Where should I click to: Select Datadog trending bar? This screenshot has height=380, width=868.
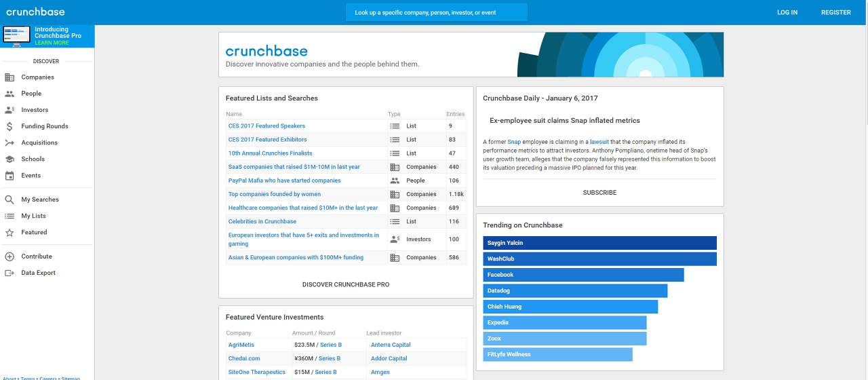[575, 290]
